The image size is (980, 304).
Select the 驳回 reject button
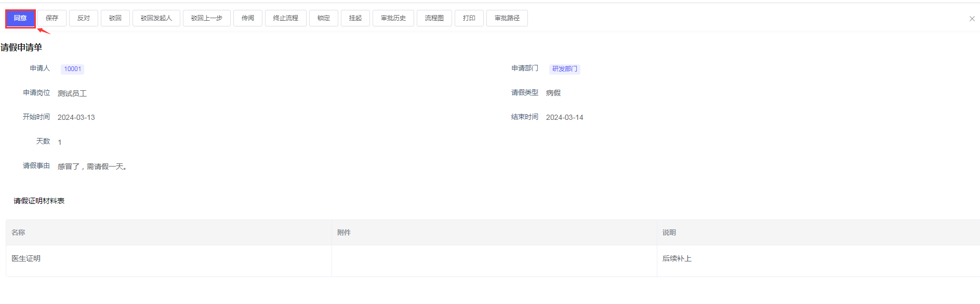click(115, 18)
